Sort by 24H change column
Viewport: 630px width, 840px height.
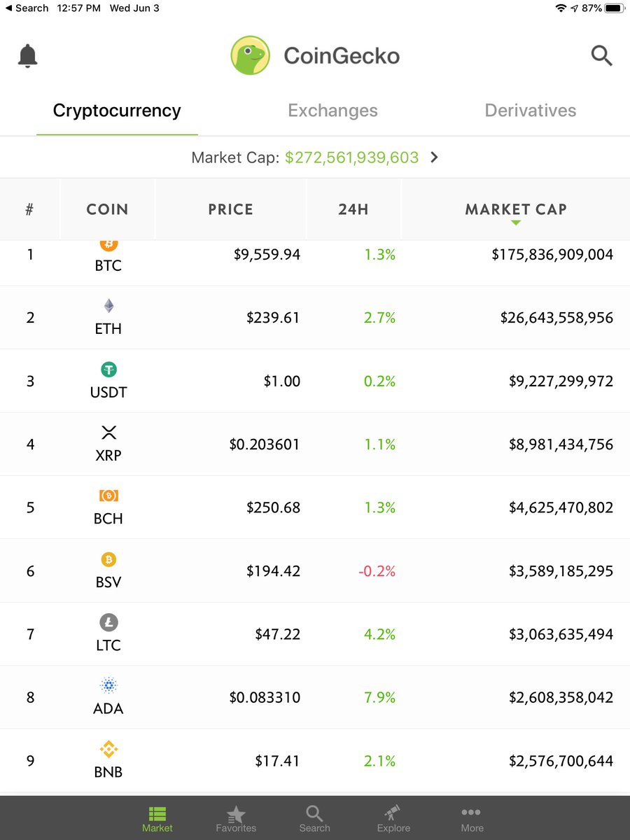(x=353, y=209)
